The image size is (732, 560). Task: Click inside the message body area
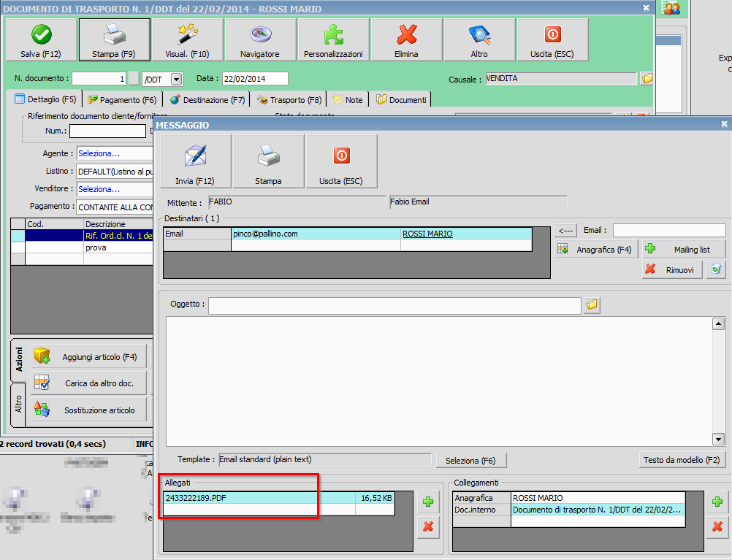(x=439, y=381)
